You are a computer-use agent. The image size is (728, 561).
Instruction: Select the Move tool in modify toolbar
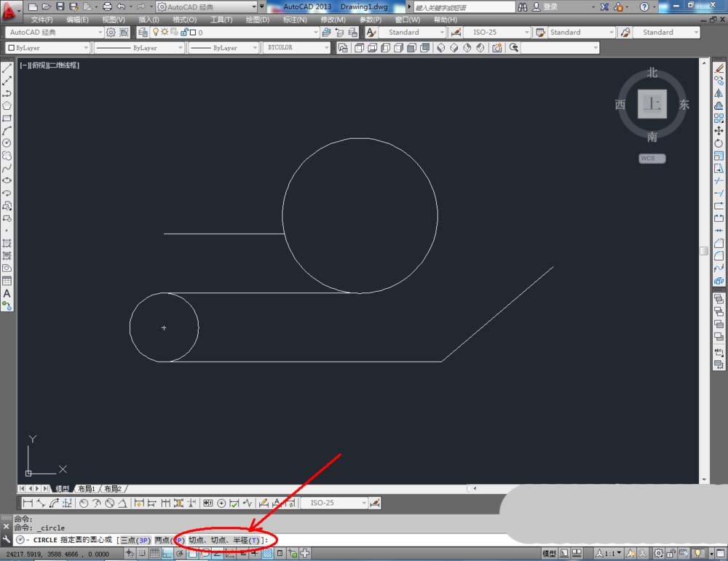point(719,131)
